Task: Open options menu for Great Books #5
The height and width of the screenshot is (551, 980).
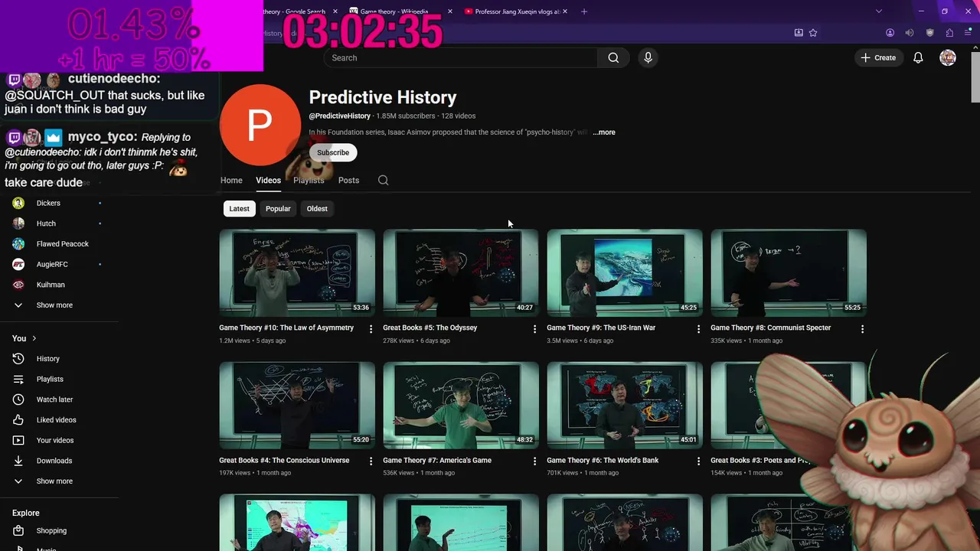Action: (x=535, y=329)
